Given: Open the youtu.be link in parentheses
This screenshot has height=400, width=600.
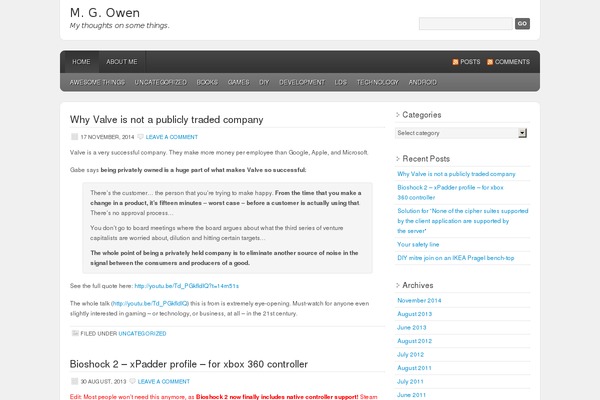Looking at the screenshot, I should 150,304.
